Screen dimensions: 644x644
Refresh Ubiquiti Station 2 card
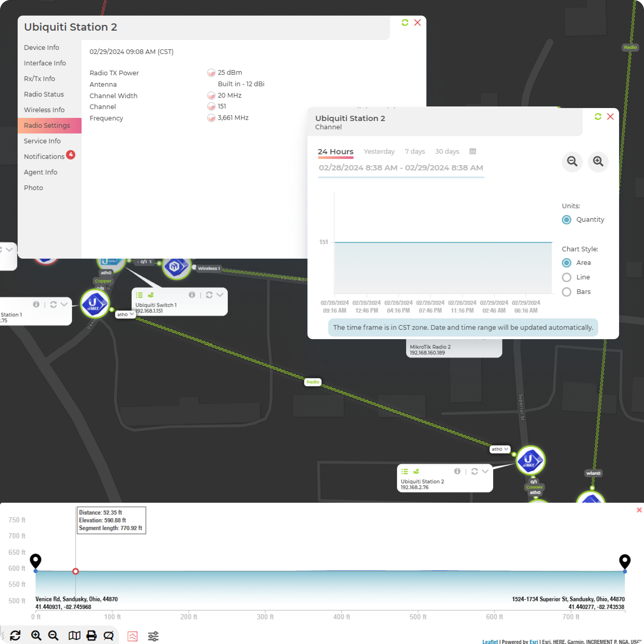tap(475, 471)
